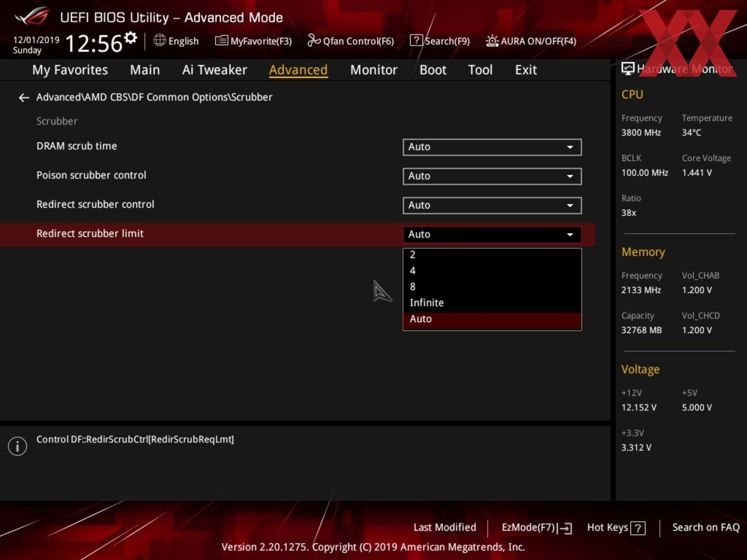Open the Boot tab
The width and height of the screenshot is (747, 560).
[x=433, y=70]
